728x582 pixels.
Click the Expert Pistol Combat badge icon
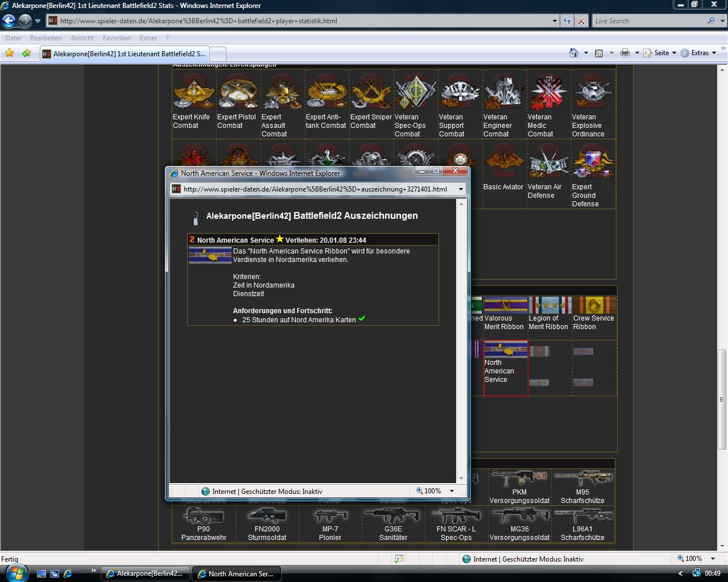238,92
